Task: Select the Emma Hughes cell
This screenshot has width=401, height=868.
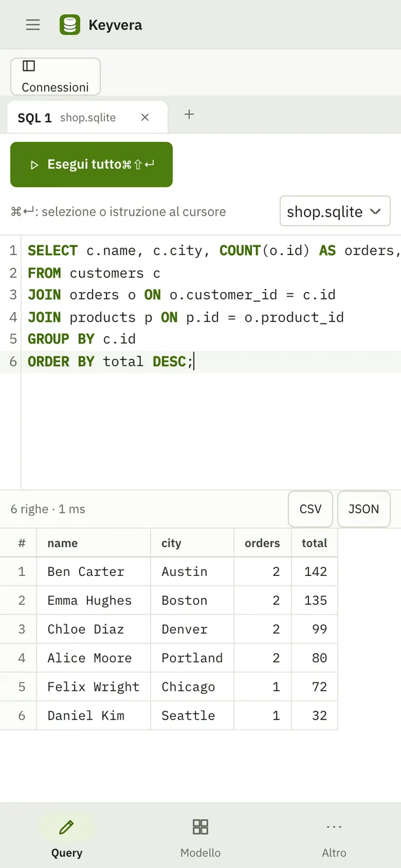Action: [x=94, y=600]
